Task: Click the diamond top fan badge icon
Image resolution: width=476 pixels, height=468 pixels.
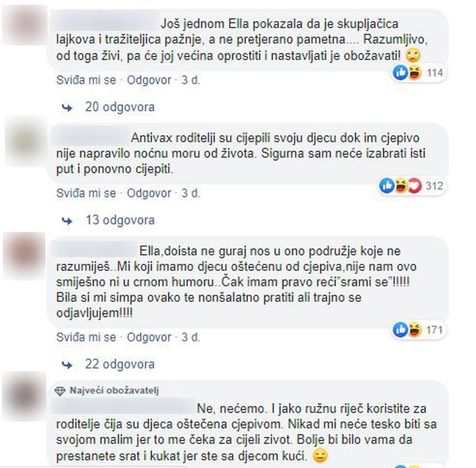Action: click(60, 391)
